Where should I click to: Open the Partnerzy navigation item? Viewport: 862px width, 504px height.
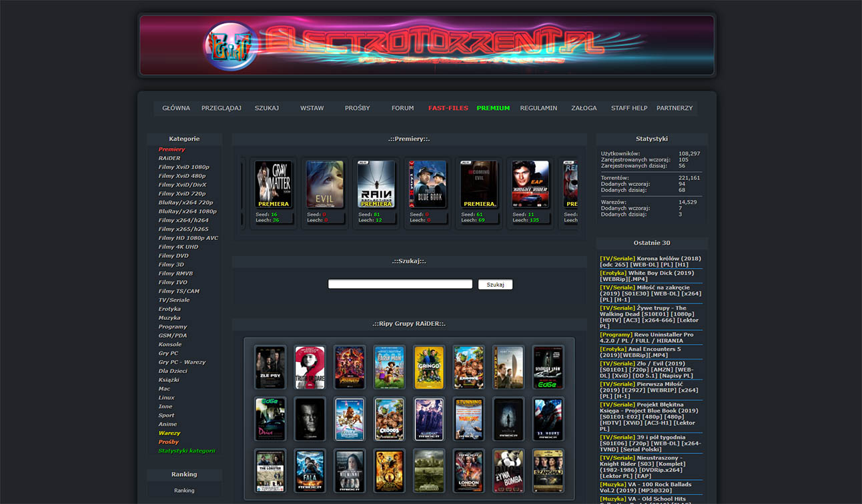point(675,108)
